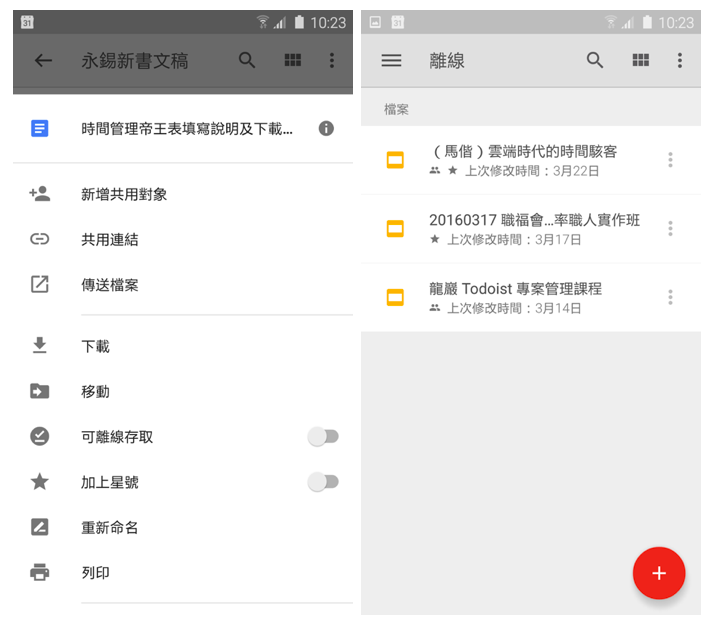Click the Slides icon of （馬偕）雲端時代的時間駭客
The image size is (717, 629).
(395, 160)
